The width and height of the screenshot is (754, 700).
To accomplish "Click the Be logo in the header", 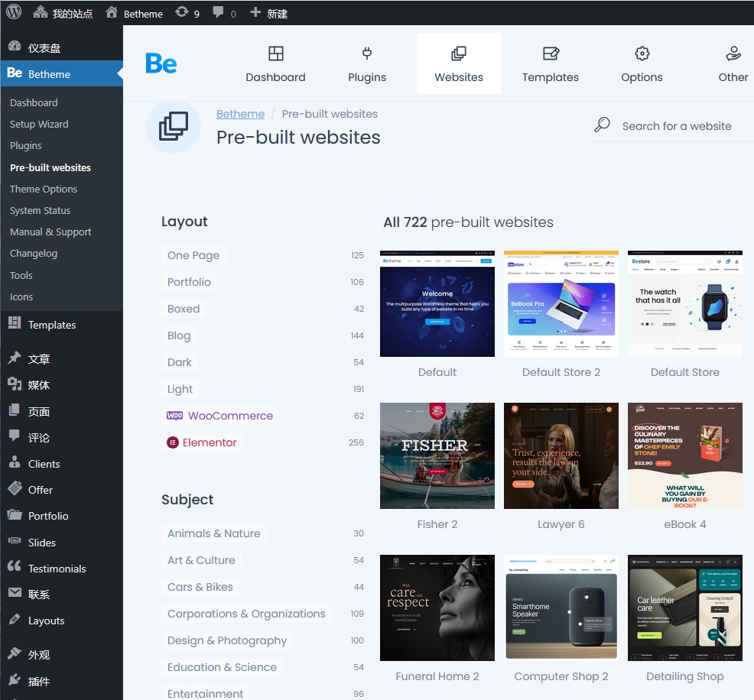I will [x=161, y=63].
